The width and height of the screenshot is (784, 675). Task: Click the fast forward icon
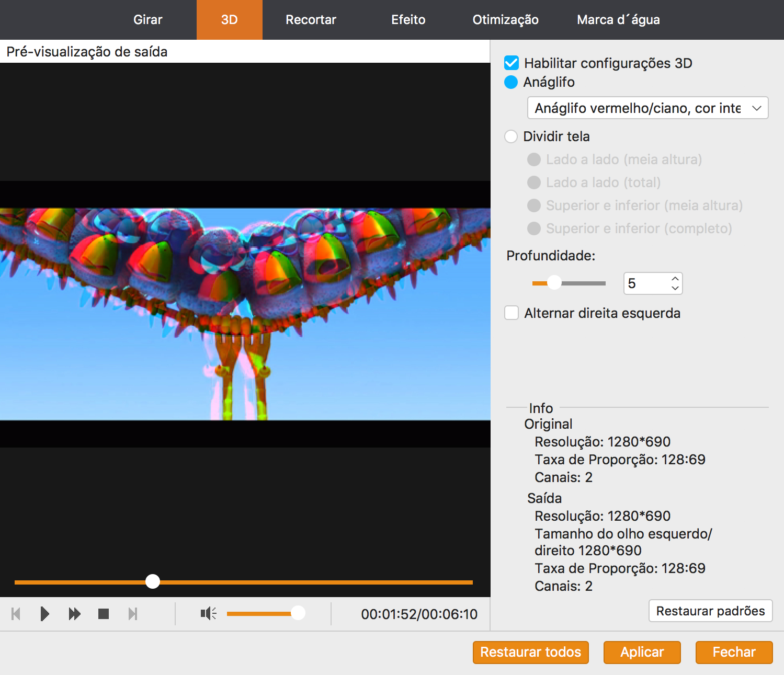coord(74,613)
